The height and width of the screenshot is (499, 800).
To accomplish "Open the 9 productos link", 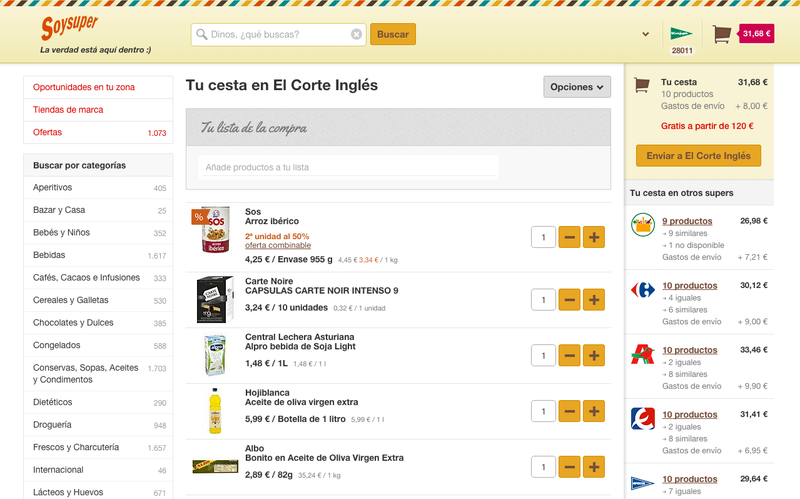I will [x=687, y=221].
